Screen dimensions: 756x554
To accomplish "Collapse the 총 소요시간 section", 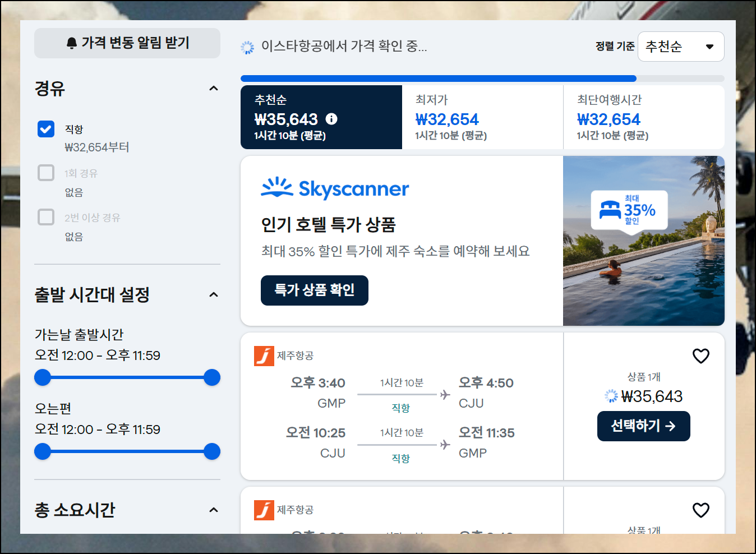I will click(214, 510).
